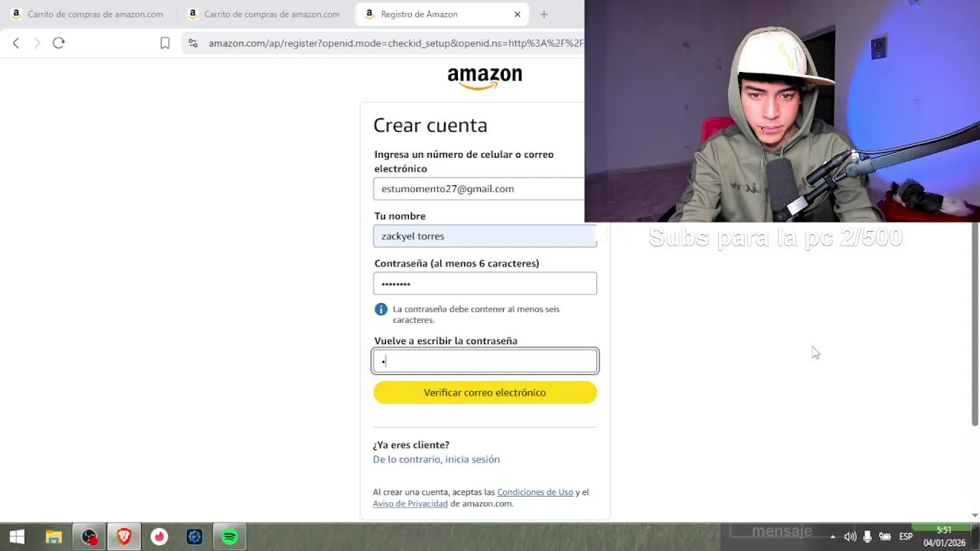Open the OBS recording app in taskbar
The height and width of the screenshot is (551, 980).
click(90, 537)
